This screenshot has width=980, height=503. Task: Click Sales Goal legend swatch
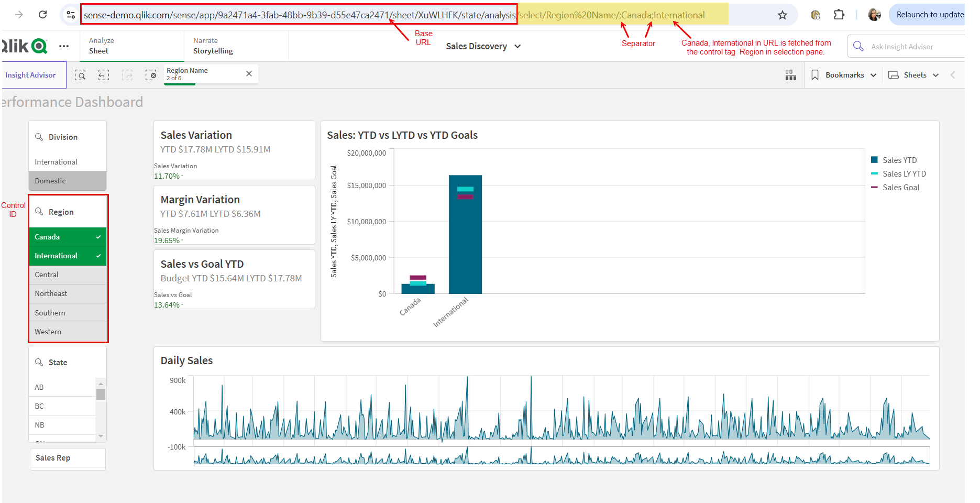[x=874, y=187]
